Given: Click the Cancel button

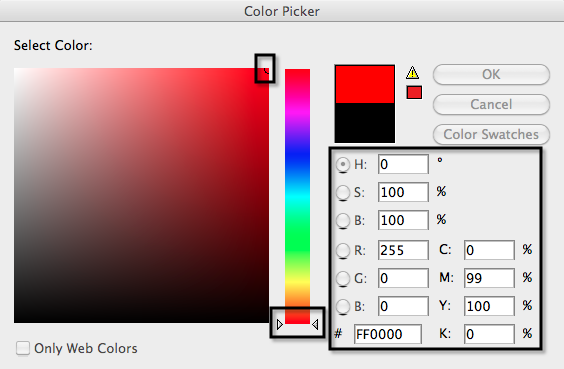Looking at the screenshot, I should pos(491,104).
